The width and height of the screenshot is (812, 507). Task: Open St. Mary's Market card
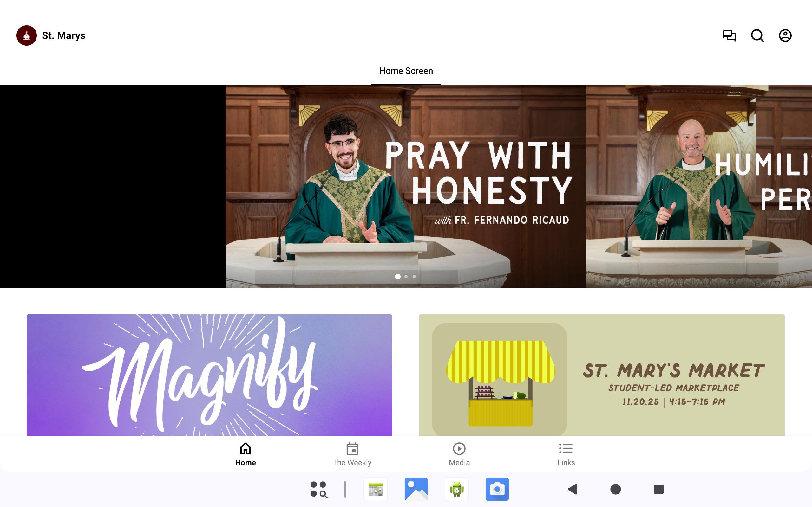602,375
